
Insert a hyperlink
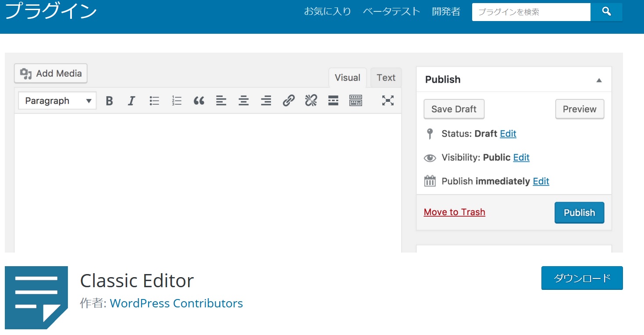288,100
